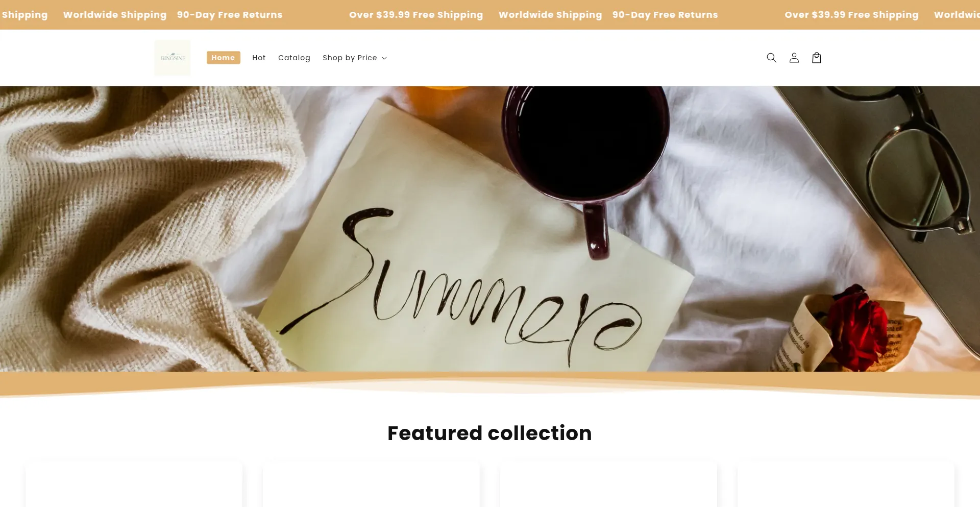Expand the Shop by Price chevron
This screenshot has height=507, width=980.
[x=384, y=58]
